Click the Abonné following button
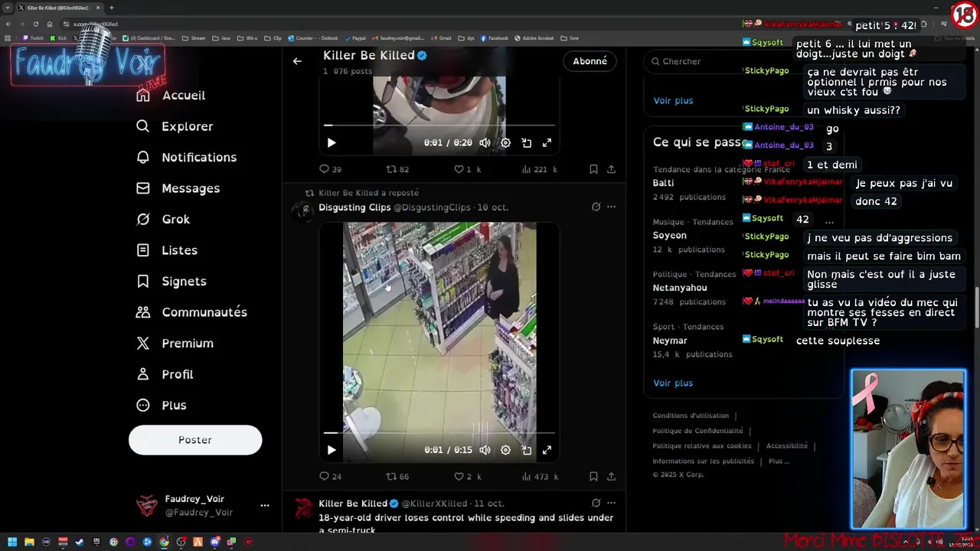This screenshot has width=980, height=551. click(x=590, y=61)
